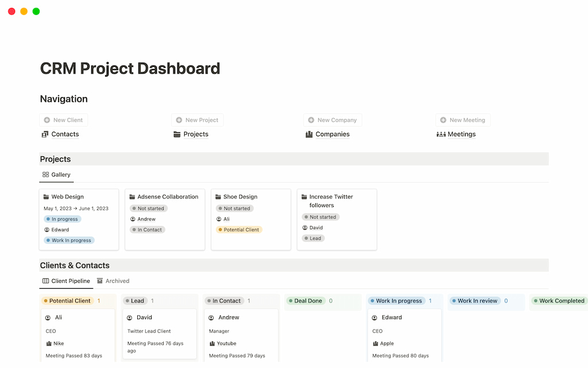Create a project with the New Project button

197,120
